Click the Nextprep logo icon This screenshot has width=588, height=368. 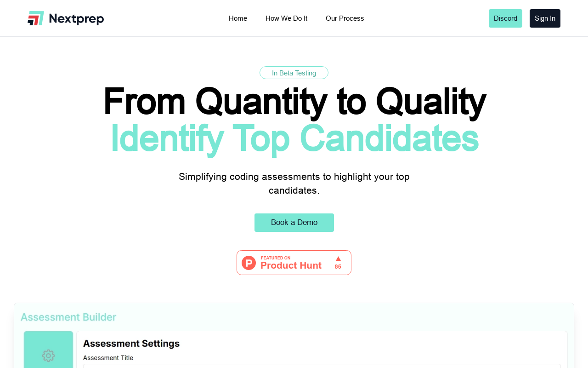tap(36, 18)
